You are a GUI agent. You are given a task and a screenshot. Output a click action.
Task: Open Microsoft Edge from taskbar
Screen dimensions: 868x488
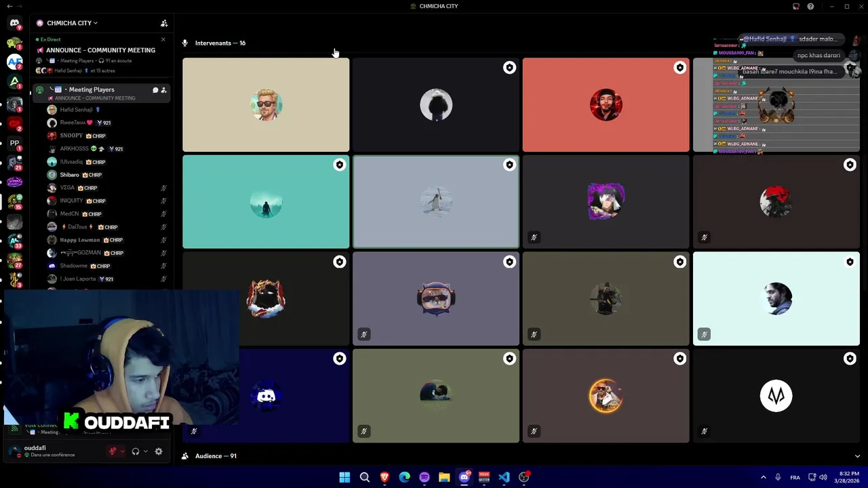point(405,477)
